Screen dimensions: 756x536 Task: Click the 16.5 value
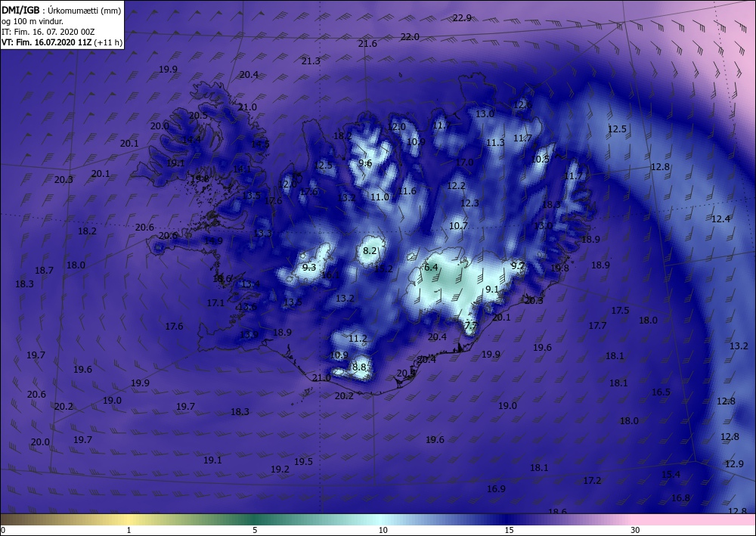click(x=661, y=392)
